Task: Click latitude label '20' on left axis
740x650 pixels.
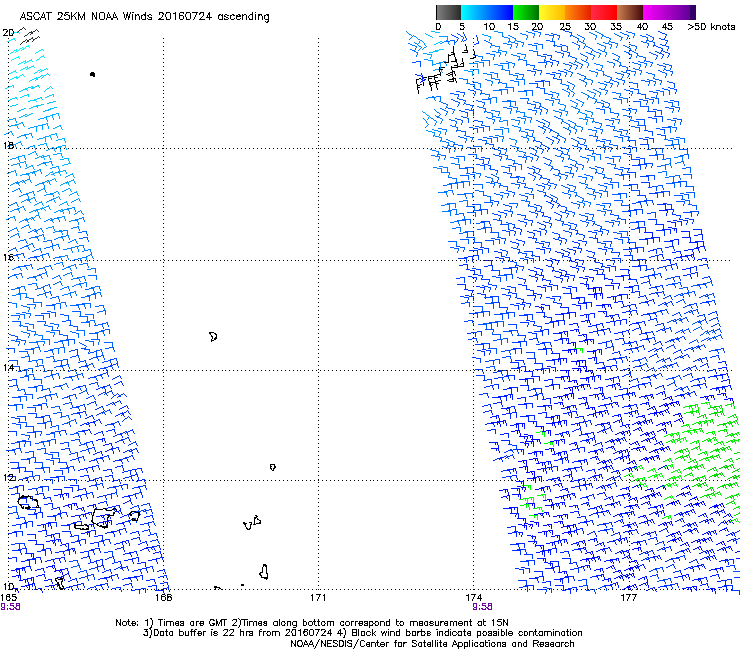Action: [8, 33]
